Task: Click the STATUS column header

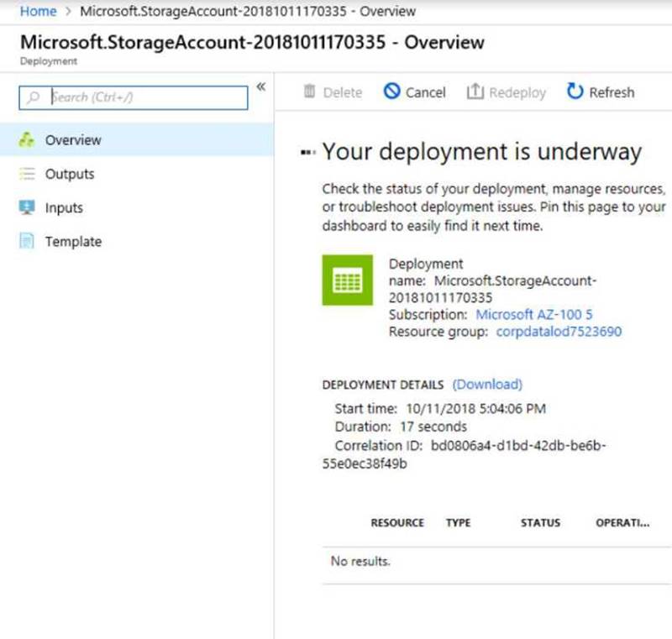Action: pos(540,522)
